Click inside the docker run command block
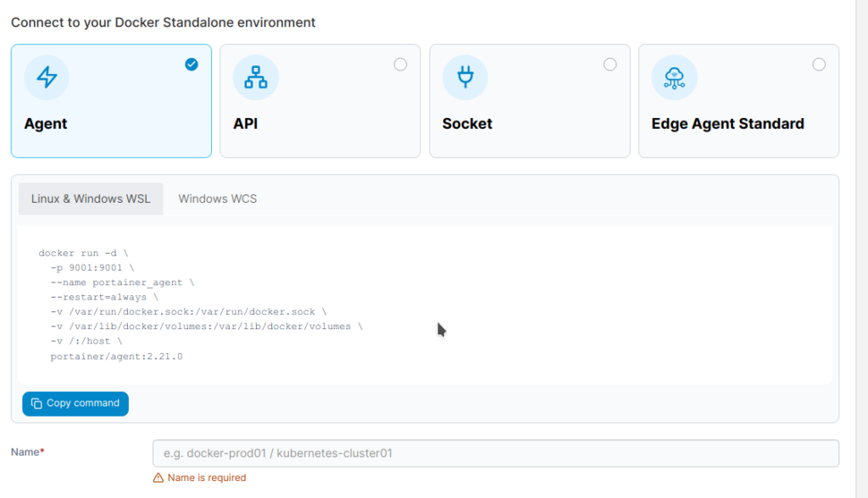Image resolution: width=868 pixels, height=498 pixels. tap(424, 305)
